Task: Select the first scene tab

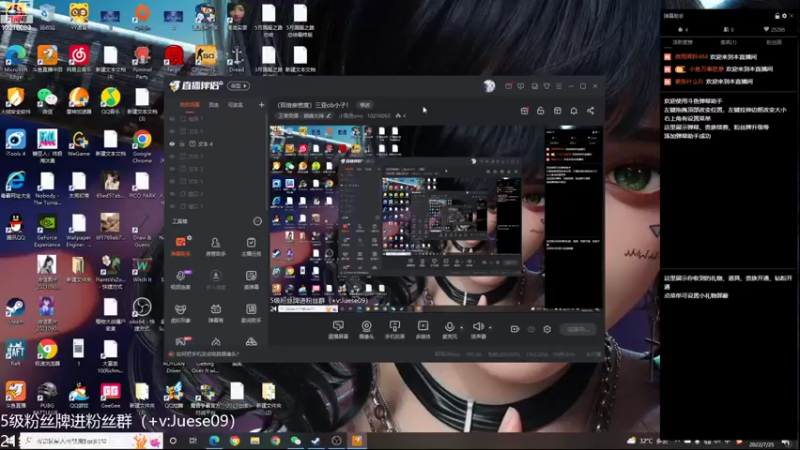Action: [189, 105]
